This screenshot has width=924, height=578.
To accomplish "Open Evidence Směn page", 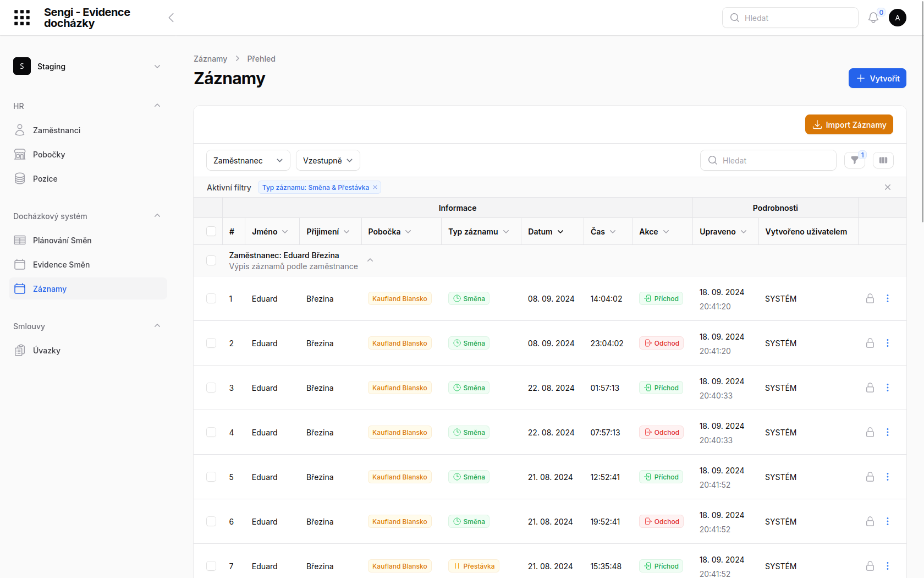I will [88, 264].
